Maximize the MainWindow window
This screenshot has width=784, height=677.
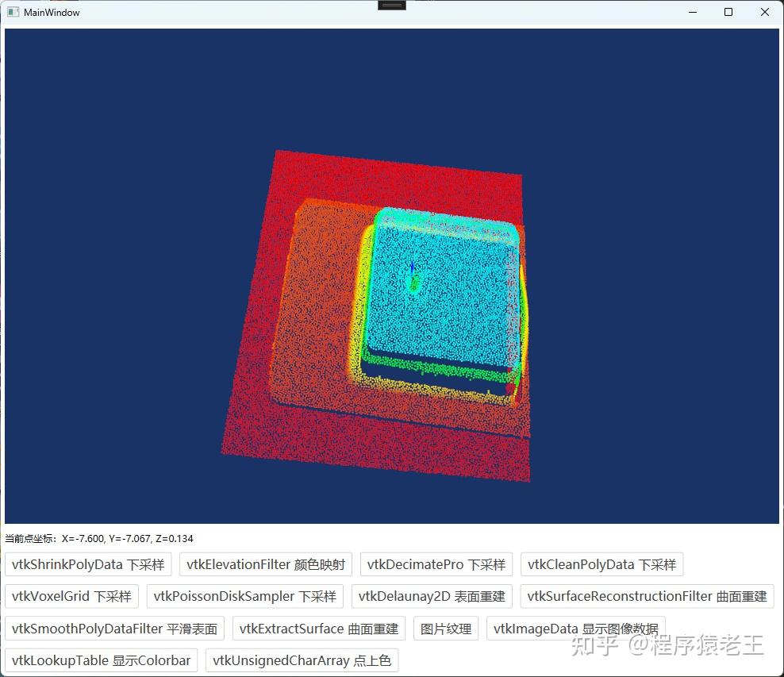click(728, 12)
